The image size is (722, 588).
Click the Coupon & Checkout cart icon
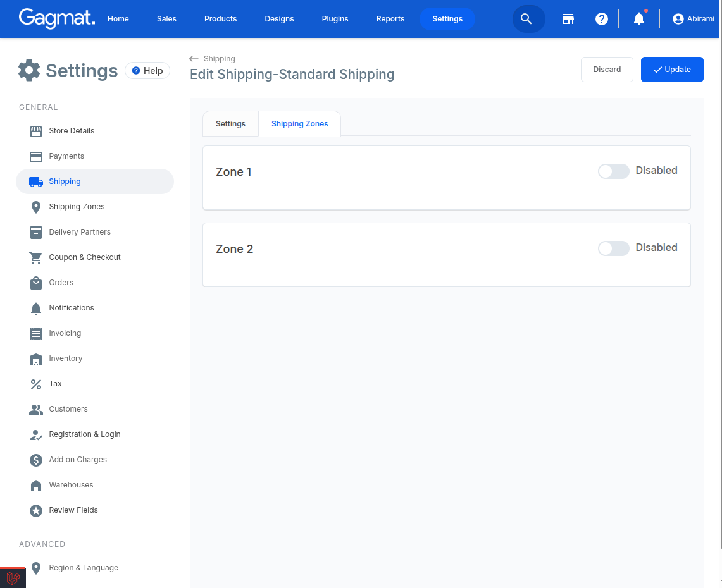(x=36, y=258)
